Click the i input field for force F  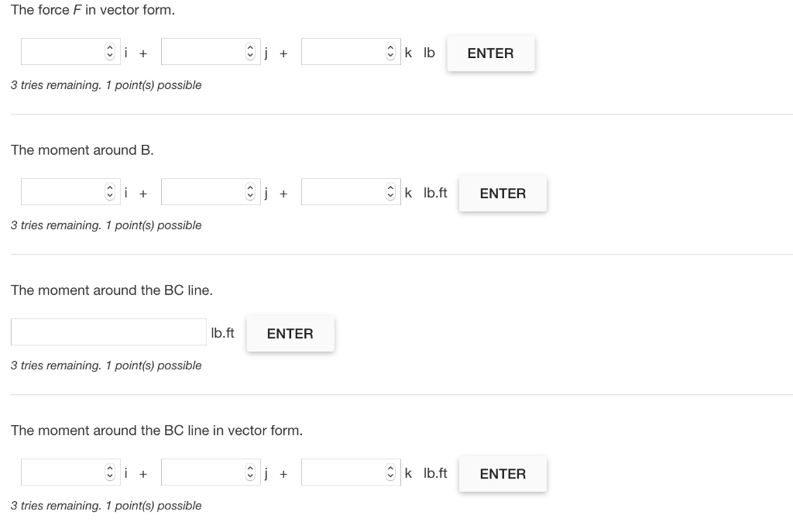coord(62,51)
